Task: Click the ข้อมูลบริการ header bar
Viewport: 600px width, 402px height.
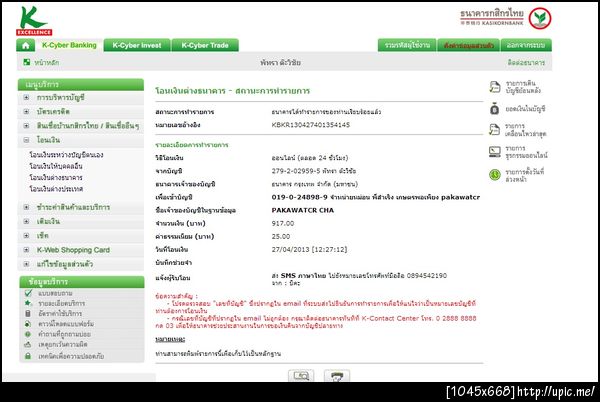Action: click(82, 282)
